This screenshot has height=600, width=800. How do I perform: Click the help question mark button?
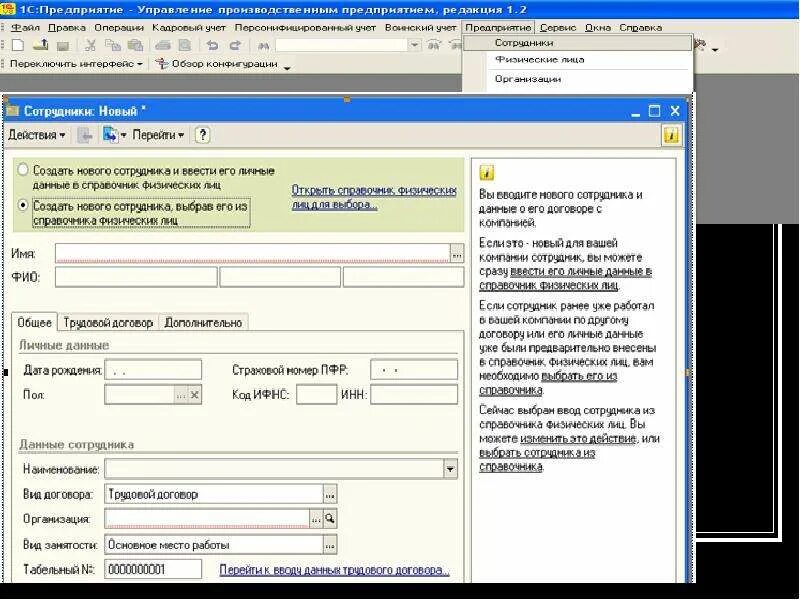pyautogui.click(x=203, y=135)
